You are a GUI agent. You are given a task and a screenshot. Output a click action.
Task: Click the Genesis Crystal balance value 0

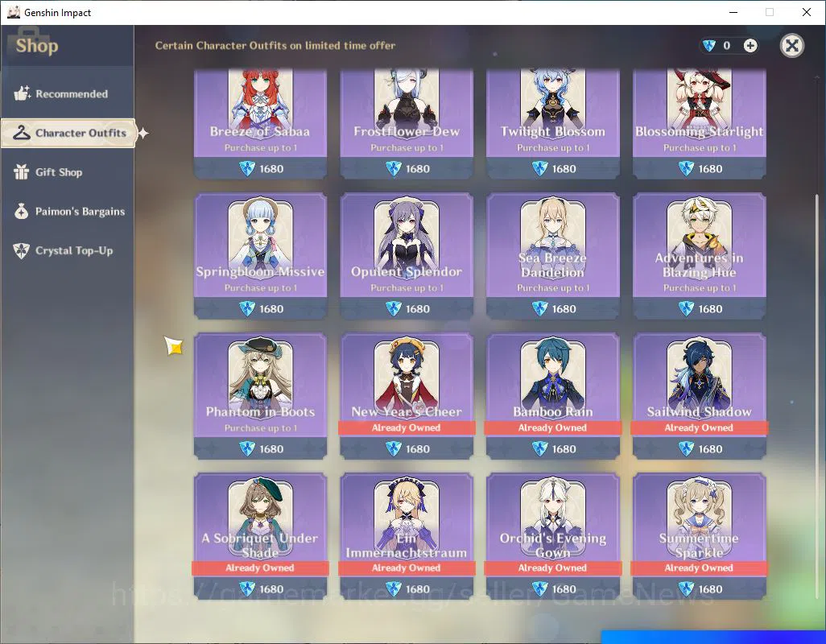pos(726,46)
